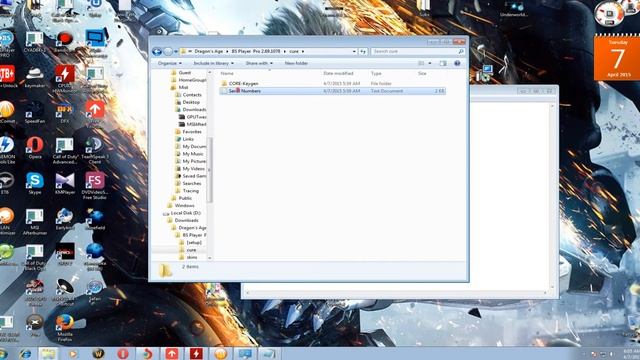The width and height of the screenshot is (640, 360).
Task: Click the Windows Explorer taskbar button
Action: (x=48, y=353)
